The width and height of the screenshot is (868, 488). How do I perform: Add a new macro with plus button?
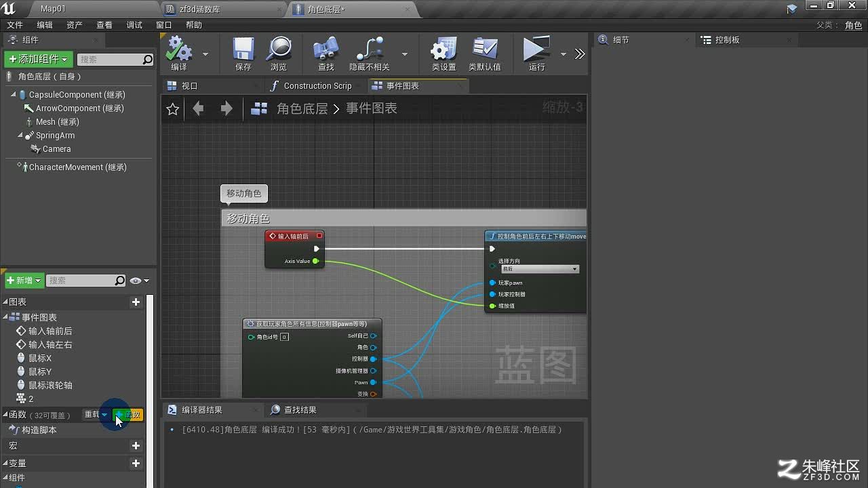tap(136, 446)
